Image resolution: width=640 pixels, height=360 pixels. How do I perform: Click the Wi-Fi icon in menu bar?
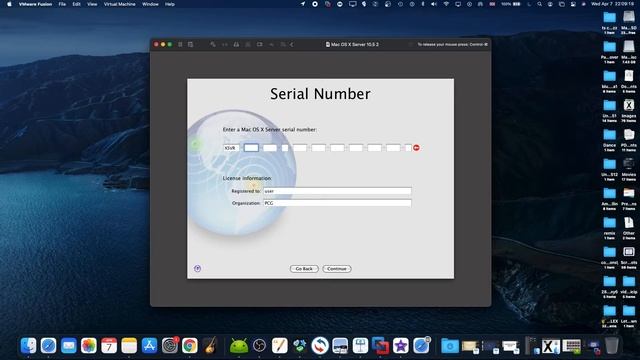point(446,4)
